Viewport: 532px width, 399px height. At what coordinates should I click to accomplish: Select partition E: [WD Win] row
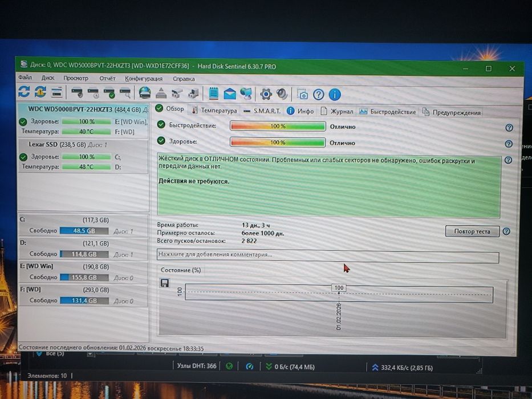point(83,272)
